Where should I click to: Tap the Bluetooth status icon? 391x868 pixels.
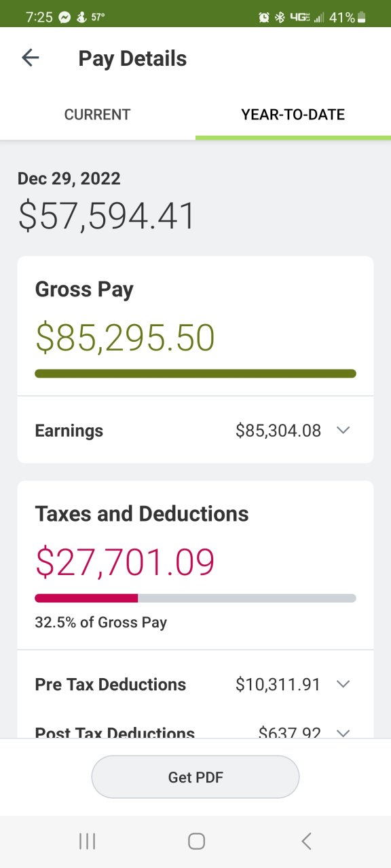point(280,18)
